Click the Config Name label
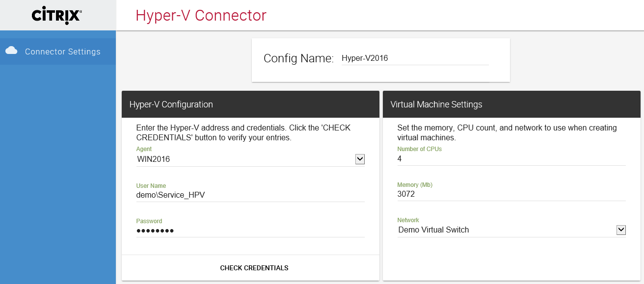Viewport: 644px width, 284px height. coord(298,58)
